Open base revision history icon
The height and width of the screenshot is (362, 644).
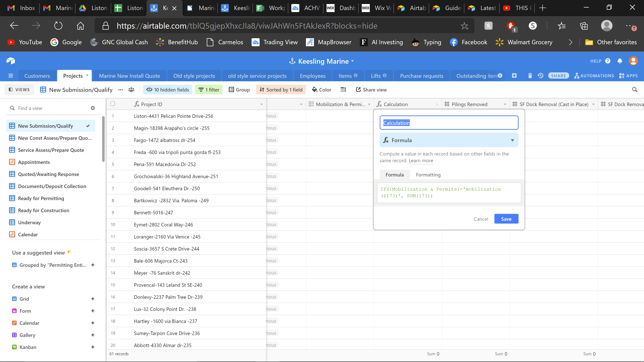pos(541,76)
